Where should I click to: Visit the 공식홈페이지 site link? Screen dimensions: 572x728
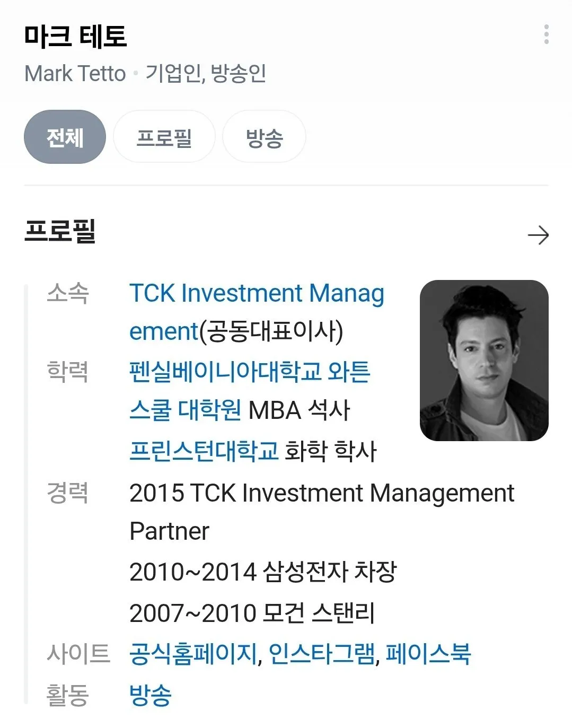click(x=193, y=653)
